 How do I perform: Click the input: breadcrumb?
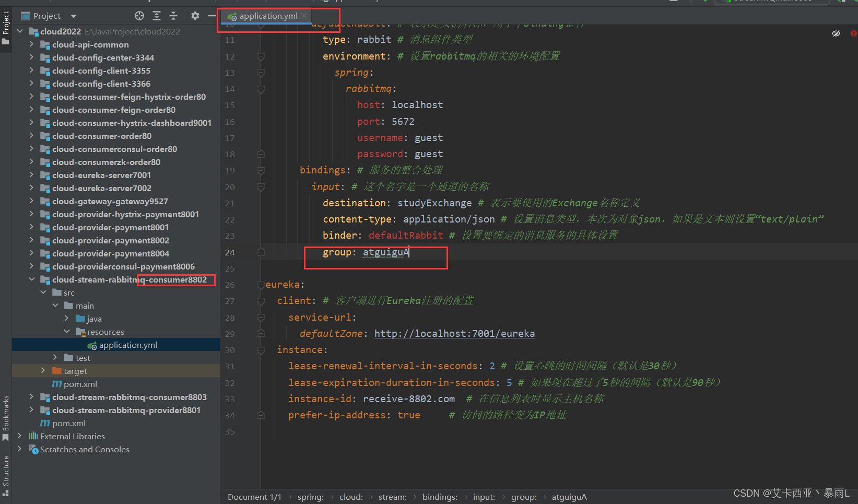point(484,497)
